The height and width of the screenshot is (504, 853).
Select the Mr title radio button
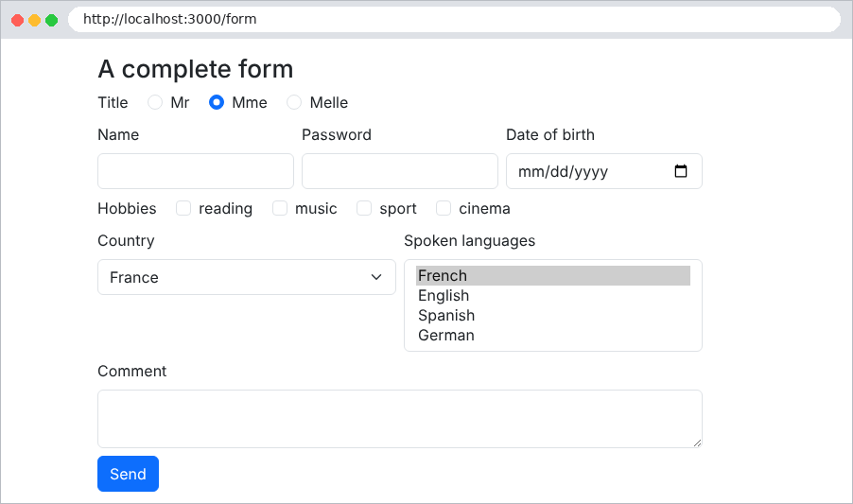[155, 102]
